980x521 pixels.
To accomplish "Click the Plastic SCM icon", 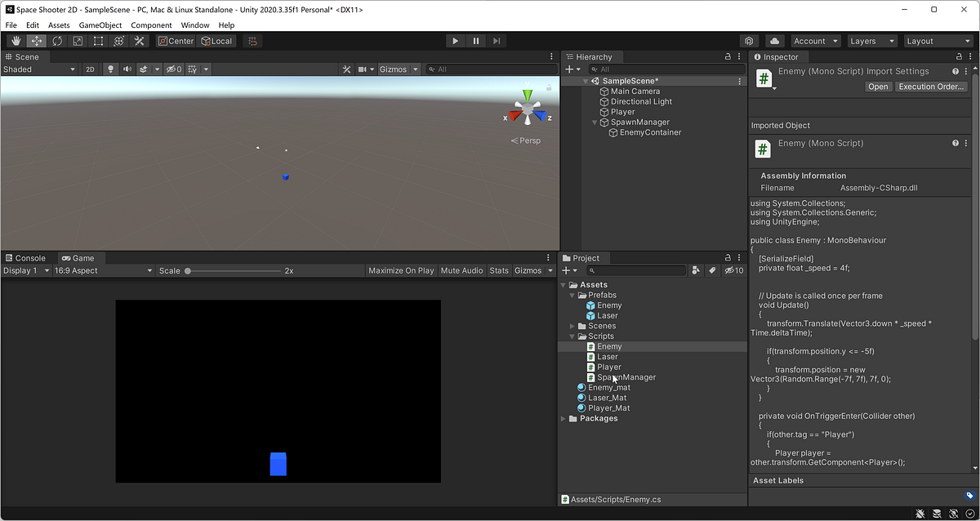I will 749,40.
